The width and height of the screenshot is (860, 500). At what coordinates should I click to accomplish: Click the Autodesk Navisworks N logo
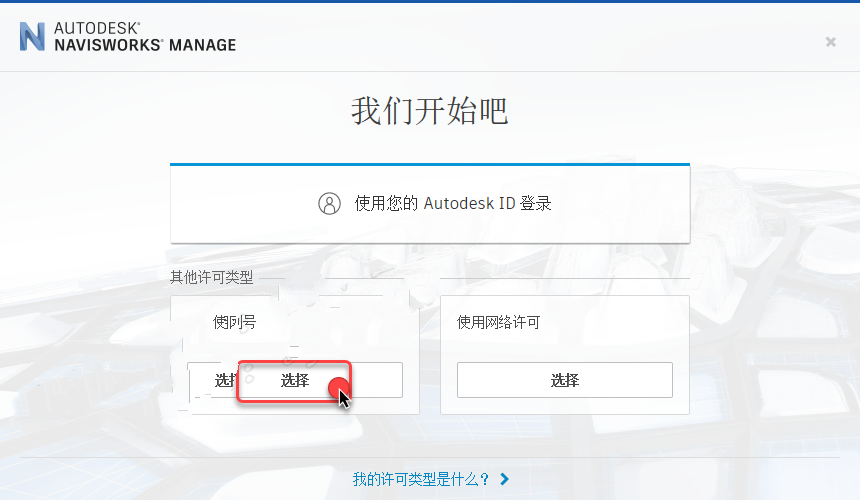click(32, 37)
